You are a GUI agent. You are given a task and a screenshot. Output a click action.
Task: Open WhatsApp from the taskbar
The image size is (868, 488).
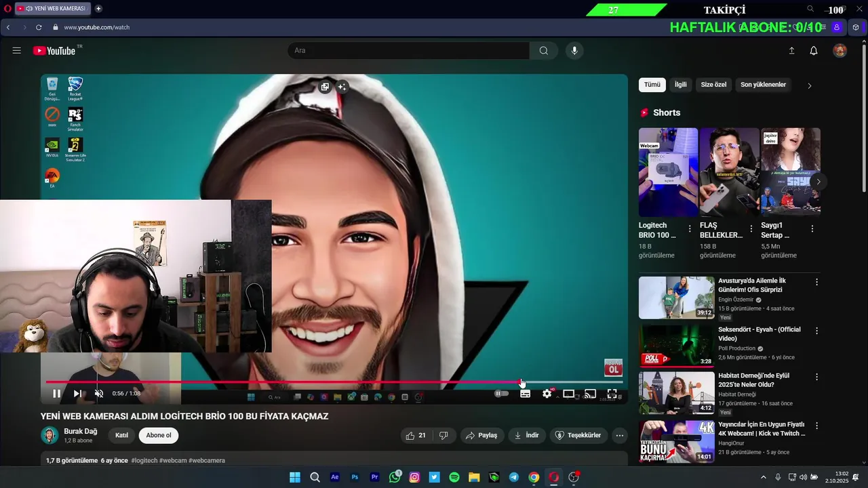click(x=395, y=477)
